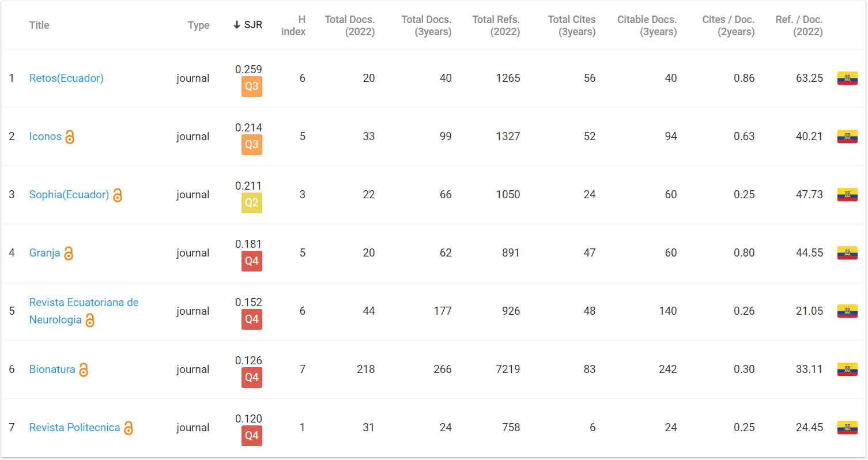Select SJR value 0.211 for Sophia(Ecuador)

point(248,186)
